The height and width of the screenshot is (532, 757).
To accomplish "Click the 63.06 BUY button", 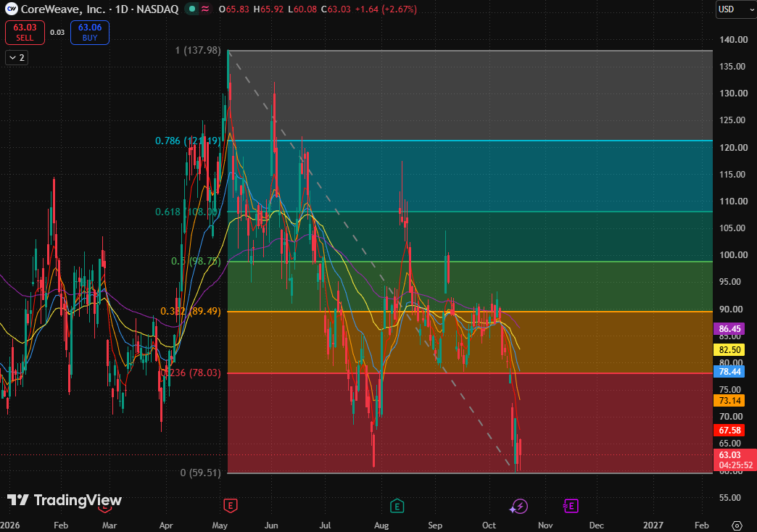I will (90, 33).
